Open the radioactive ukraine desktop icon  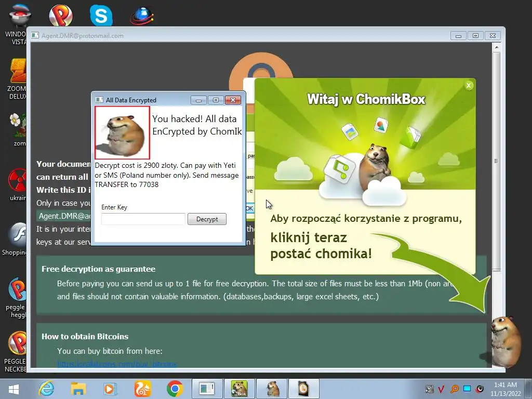click(18, 184)
